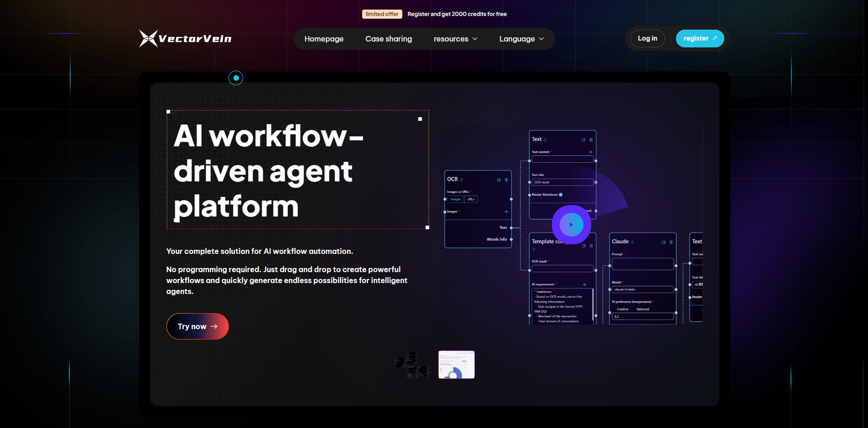
Task: Go to Homepage in navigation
Action: pos(324,39)
